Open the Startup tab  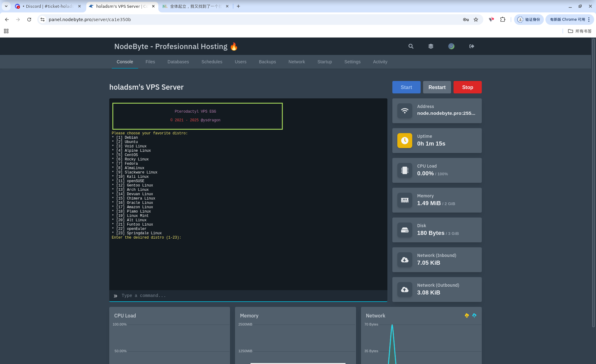[x=325, y=62]
